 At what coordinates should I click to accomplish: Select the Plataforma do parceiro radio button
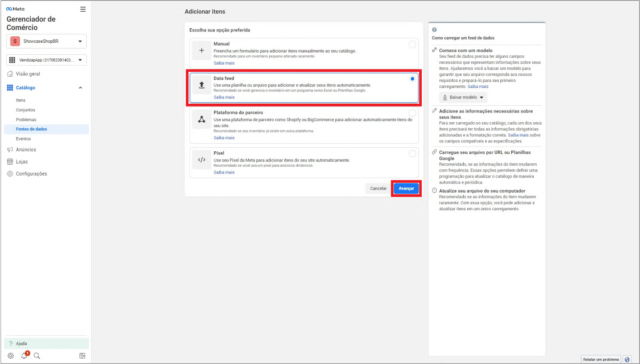pos(412,113)
